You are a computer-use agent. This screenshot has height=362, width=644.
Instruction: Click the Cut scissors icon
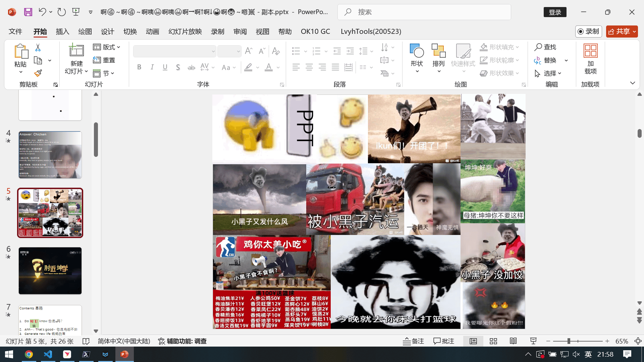(38, 48)
